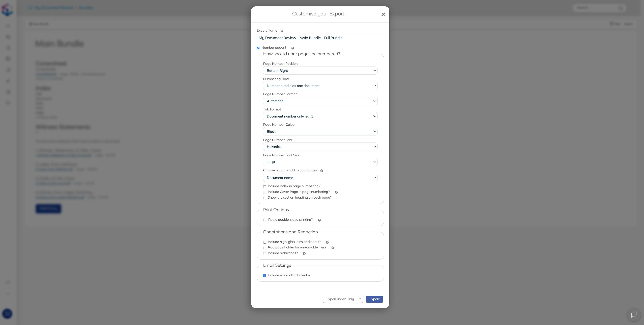Open Page Number Colour dropdown
This screenshot has height=325, width=644.
tap(320, 132)
